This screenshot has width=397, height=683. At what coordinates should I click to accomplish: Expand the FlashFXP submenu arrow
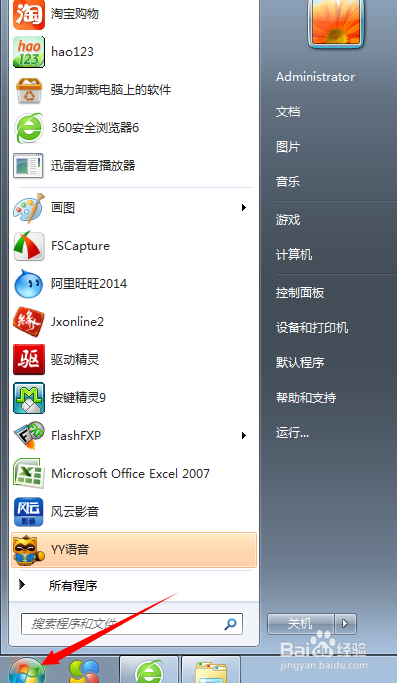coord(244,436)
